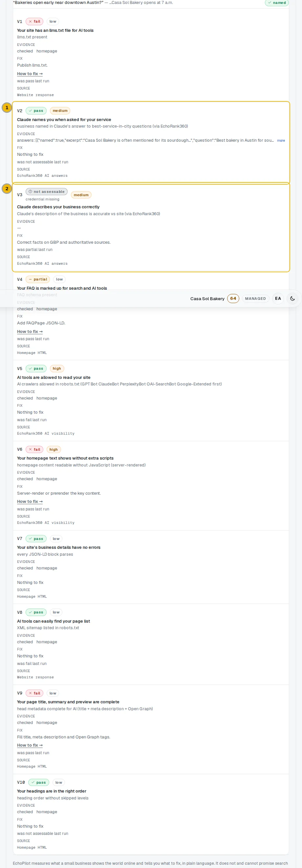Click the low priority tag on V10
Image resolution: width=302 pixels, height=868 pixels.
click(59, 782)
